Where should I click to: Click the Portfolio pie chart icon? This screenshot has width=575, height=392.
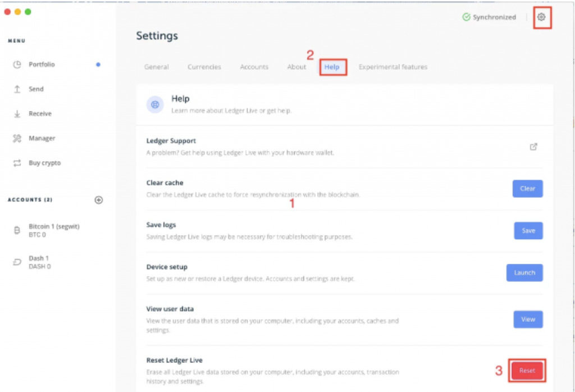[x=17, y=65]
